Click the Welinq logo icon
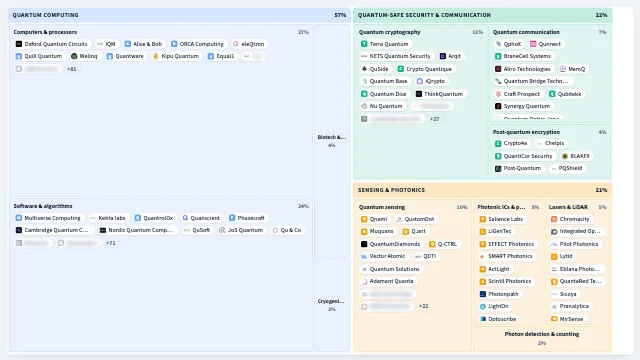The image size is (640, 360). pyautogui.click(x=74, y=56)
